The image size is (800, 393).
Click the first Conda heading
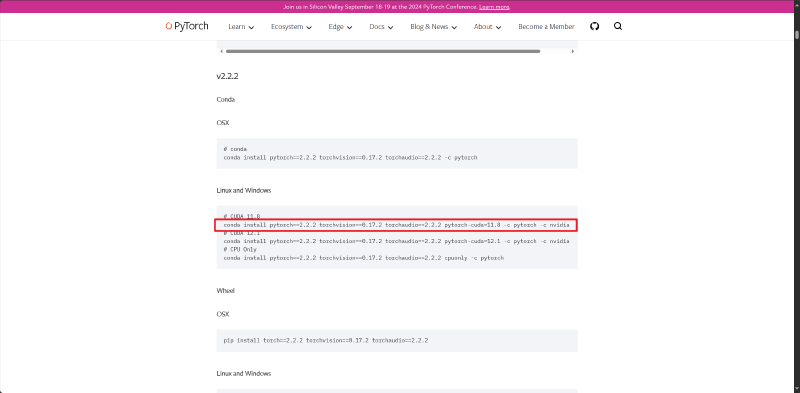[x=226, y=100]
